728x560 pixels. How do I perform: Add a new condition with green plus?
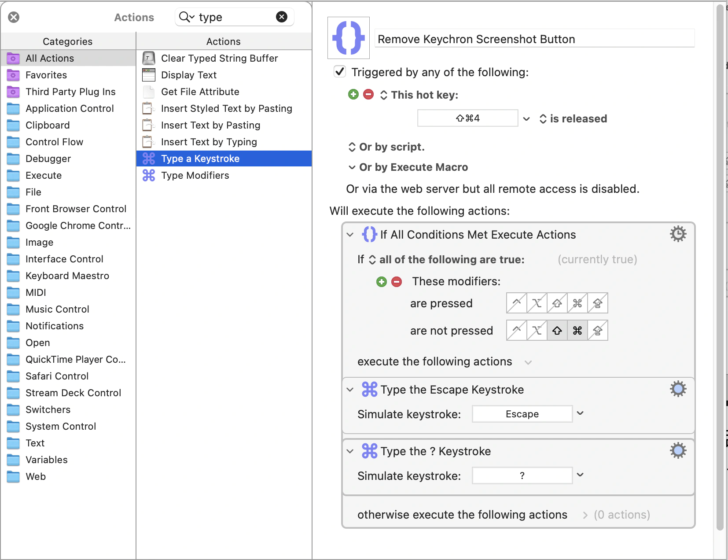click(x=382, y=282)
